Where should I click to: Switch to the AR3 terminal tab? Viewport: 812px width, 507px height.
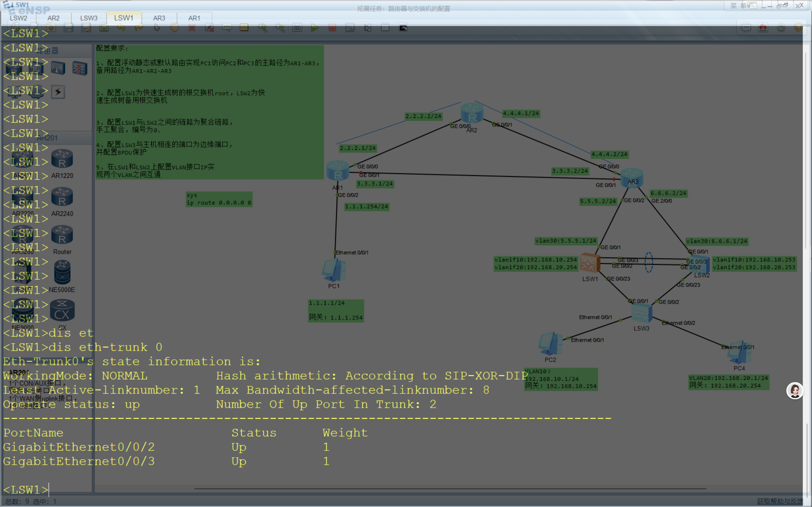pyautogui.click(x=159, y=18)
